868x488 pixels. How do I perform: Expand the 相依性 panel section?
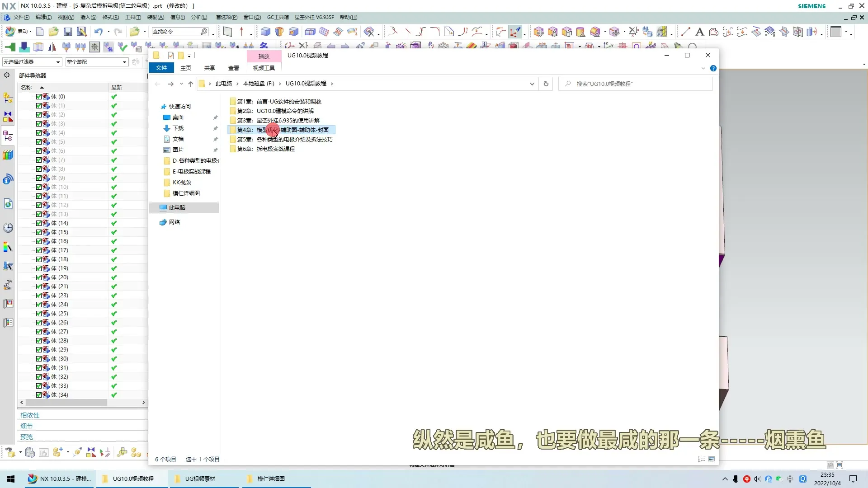(30, 415)
